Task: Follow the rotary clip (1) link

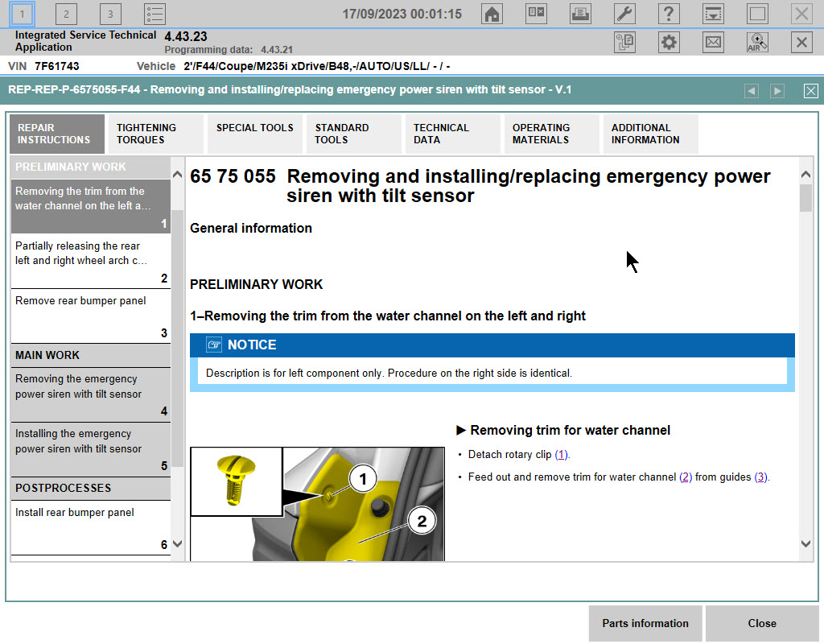Action: (561, 455)
